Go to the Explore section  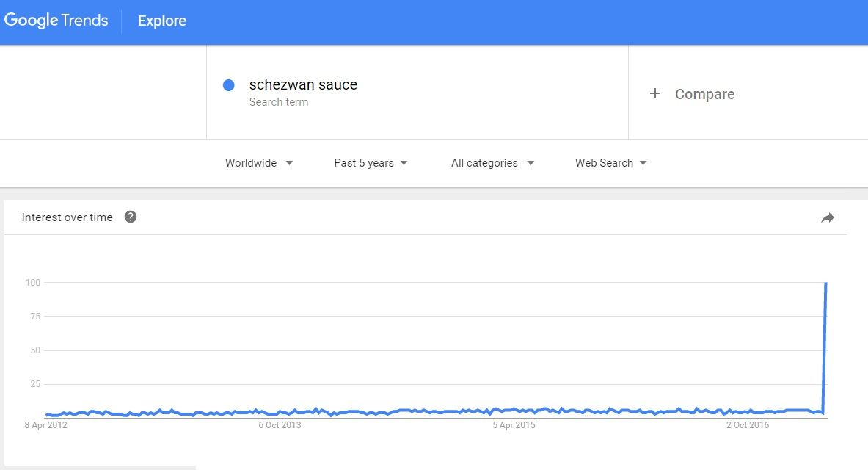pos(161,21)
